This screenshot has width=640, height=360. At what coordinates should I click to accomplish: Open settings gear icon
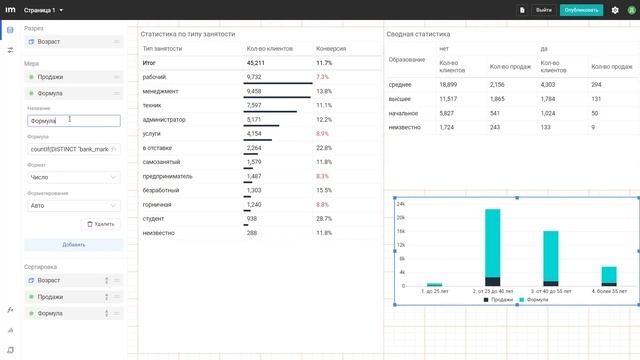tap(615, 10)
